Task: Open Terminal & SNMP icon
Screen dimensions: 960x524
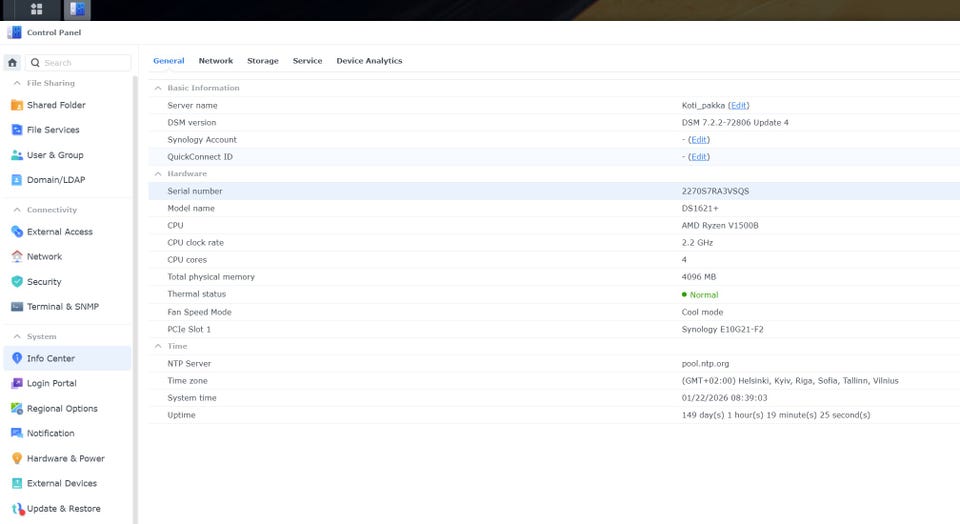Action: point(17,307)
